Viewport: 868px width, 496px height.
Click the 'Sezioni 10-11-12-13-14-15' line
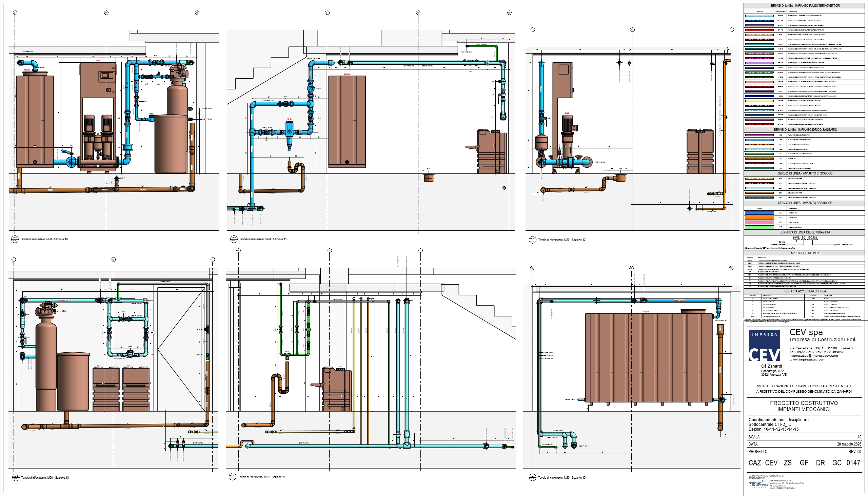pyautogui.click(x=773, y=429)
